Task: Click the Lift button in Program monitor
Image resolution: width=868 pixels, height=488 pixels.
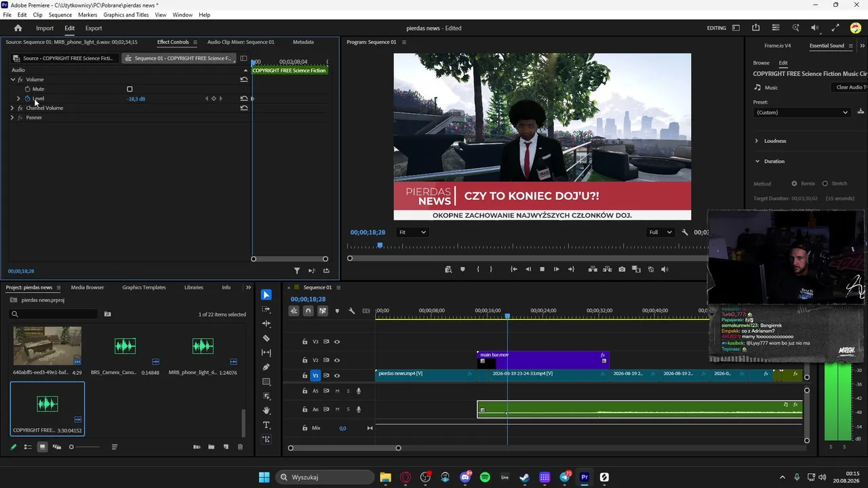Action: pyautogui.click(x=593, y=269)
